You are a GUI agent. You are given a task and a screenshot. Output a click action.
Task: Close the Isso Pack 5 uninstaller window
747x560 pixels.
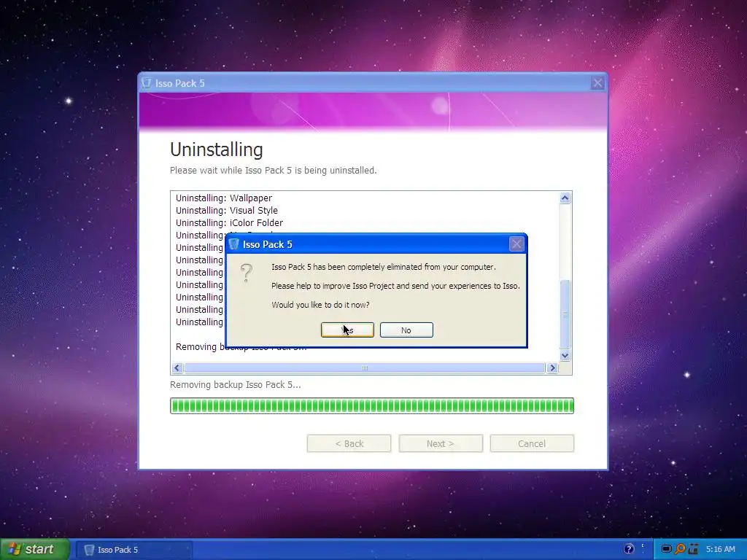(597, 83)
